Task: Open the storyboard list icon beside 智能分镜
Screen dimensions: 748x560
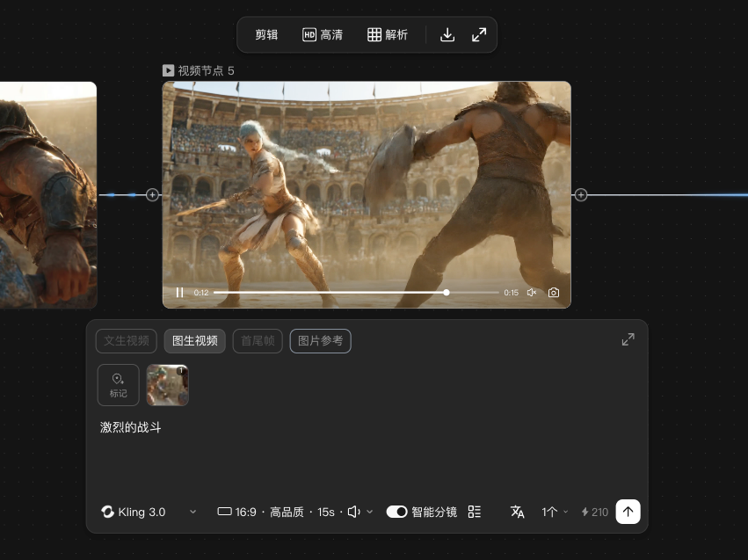Action: (x=475, y=511)
